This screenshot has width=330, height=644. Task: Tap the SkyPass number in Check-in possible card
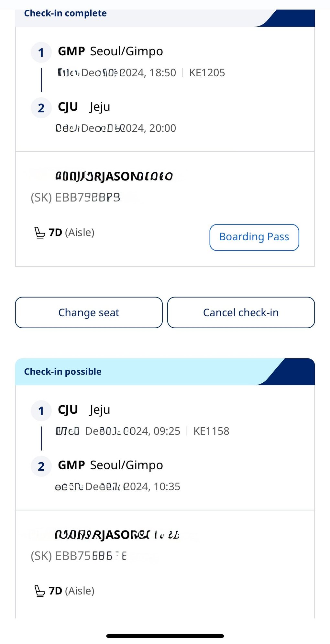79,556
